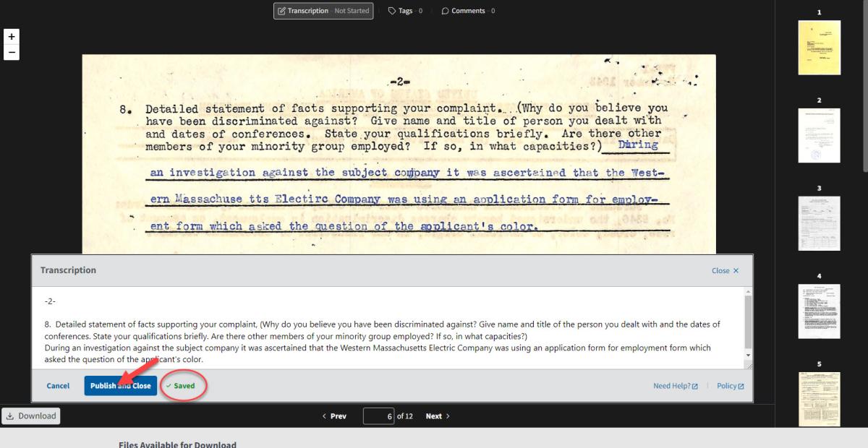
Task: Select page 1 thumbnail
Action: click(819, 48)
